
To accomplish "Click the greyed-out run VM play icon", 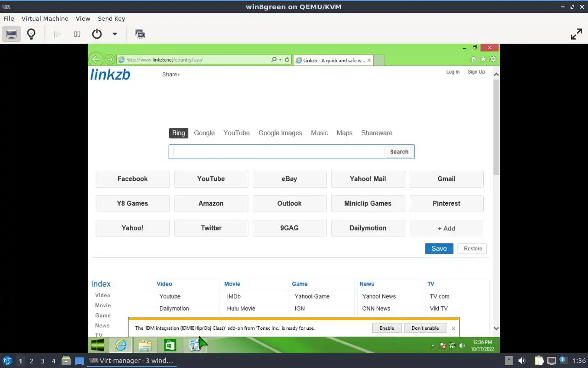I will coord(57,34).
